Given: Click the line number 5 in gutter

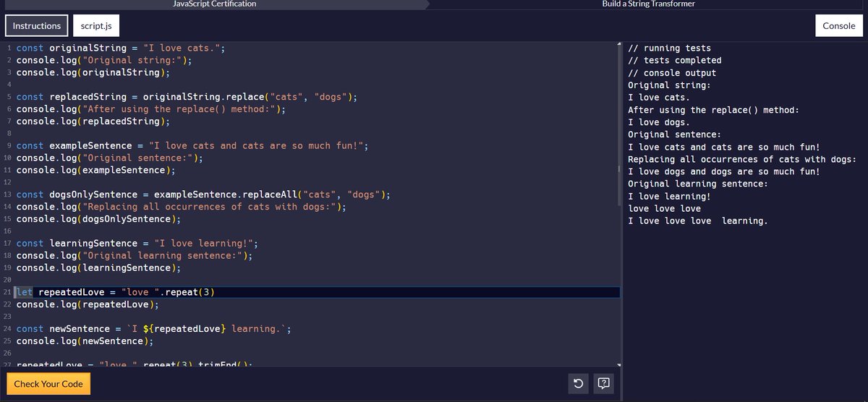Looking at the screenshot, I should click(8, 97).
